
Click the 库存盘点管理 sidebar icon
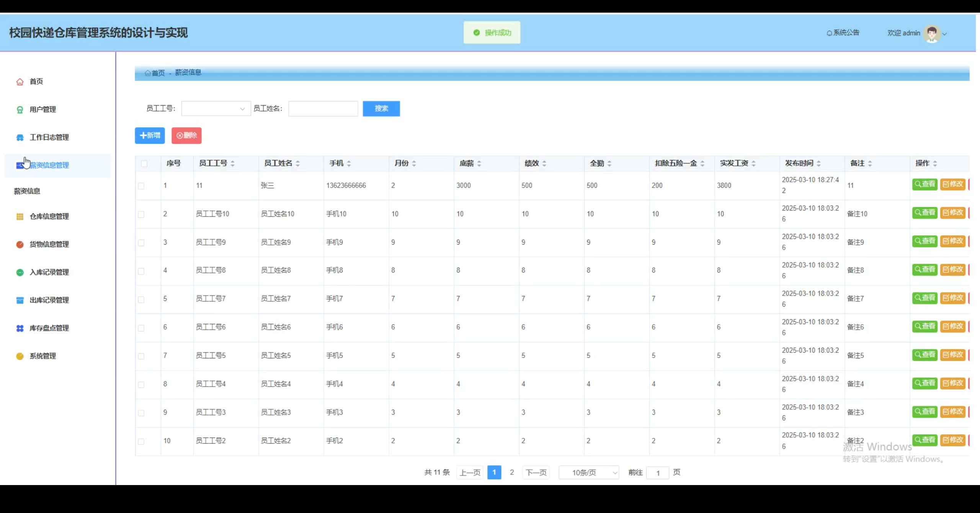tap(20, 328)
